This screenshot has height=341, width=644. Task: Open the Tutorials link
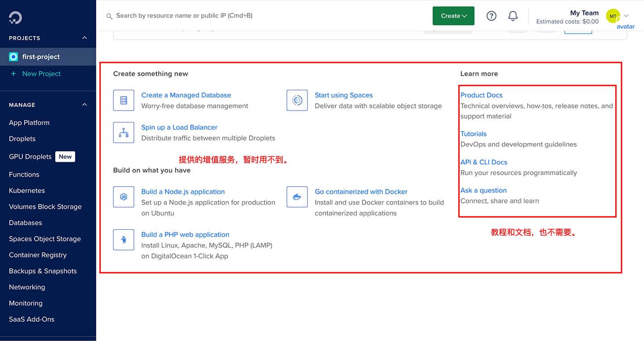(473, 134)
